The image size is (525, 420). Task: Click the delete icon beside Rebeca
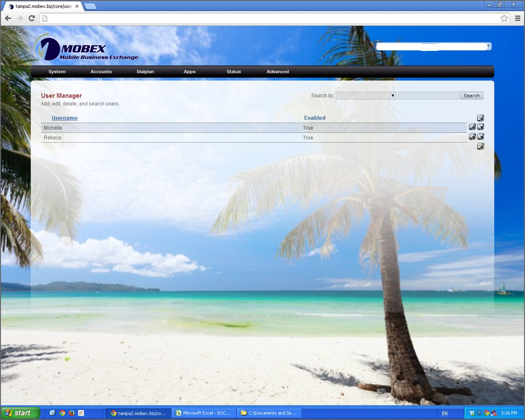pos(480,136)
